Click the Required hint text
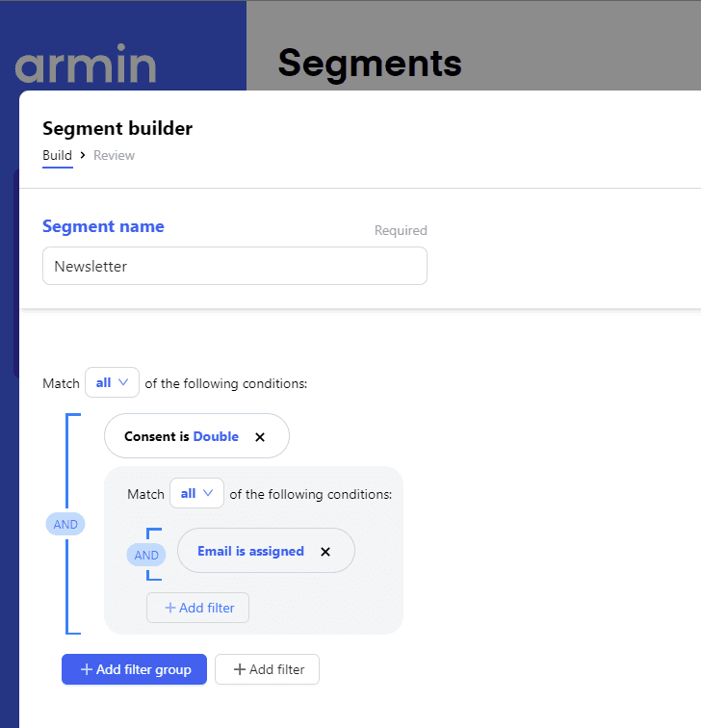 [x=401, y=230]
